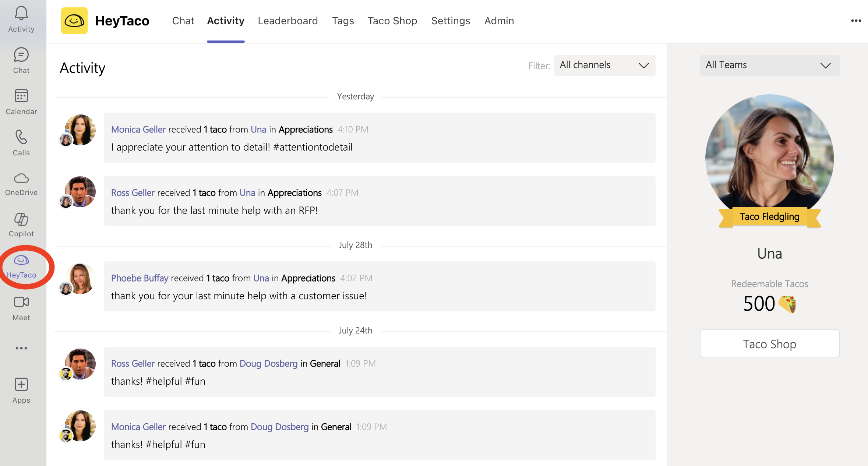Open Monica Geller link in the 4:10 PM post
868x466 pixels.
click(x=138, y=130)
